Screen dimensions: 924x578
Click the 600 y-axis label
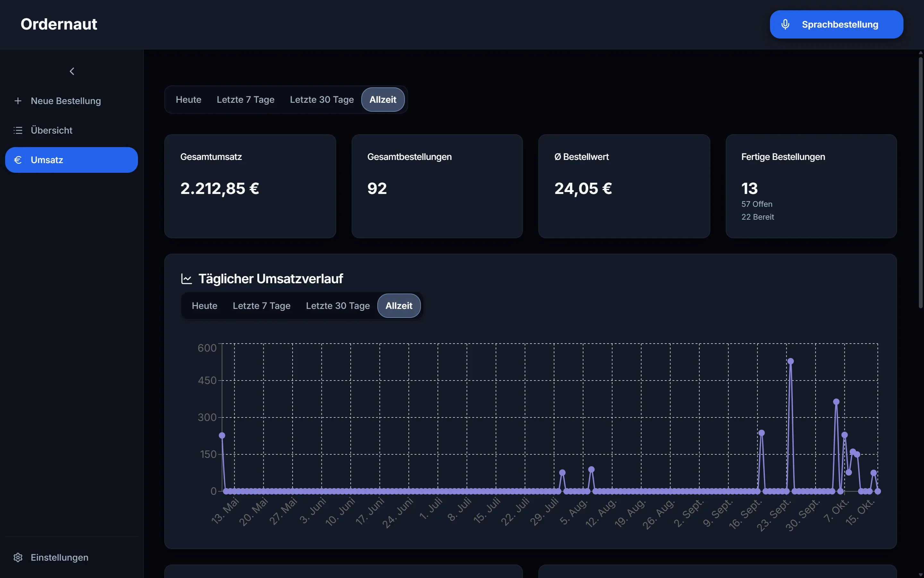coord(207,348)
